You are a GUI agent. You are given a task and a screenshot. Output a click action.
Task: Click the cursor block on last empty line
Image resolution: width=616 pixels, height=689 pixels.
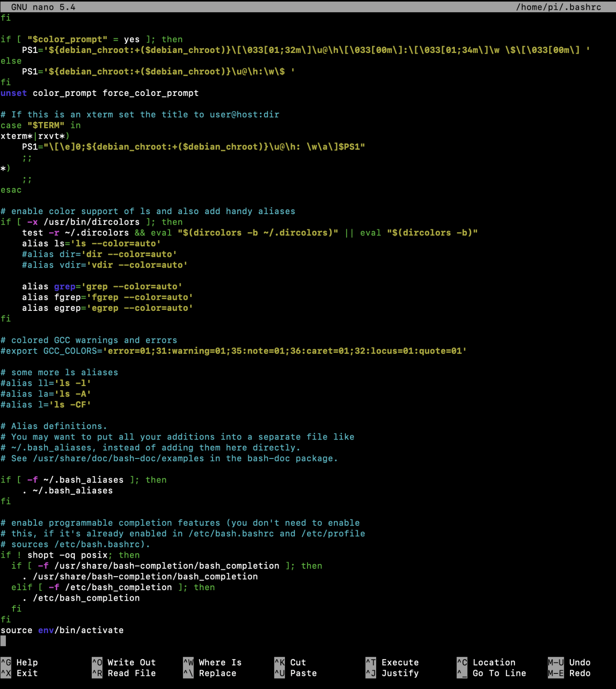coord(3,641)
